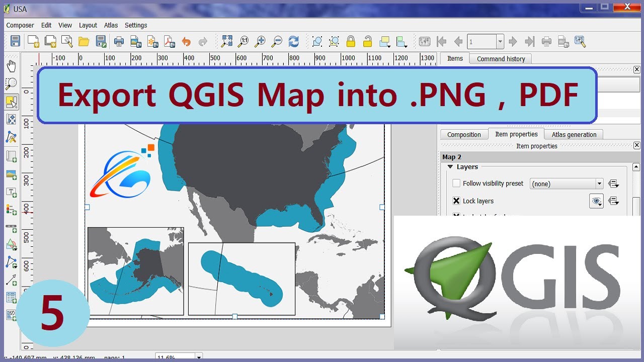Open the Settings menu
This screenshot has height=362, width=644.
point(136,25)
